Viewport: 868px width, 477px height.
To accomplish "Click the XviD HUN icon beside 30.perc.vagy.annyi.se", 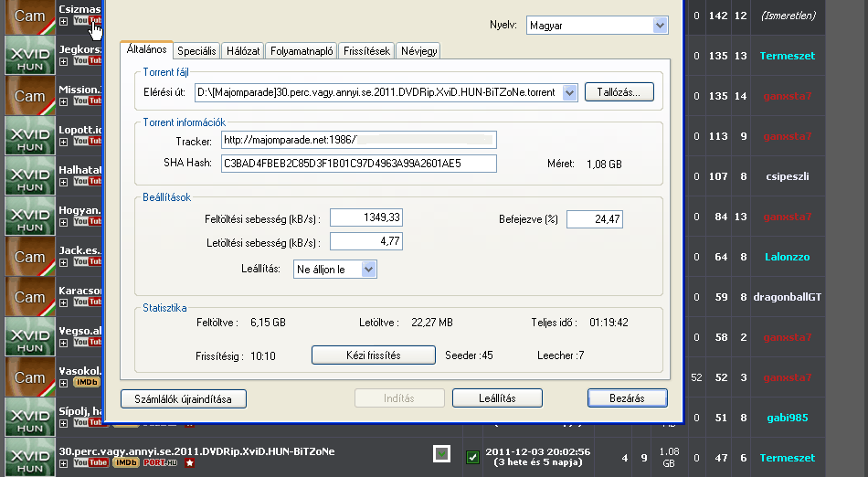I will tap(30, 458).
